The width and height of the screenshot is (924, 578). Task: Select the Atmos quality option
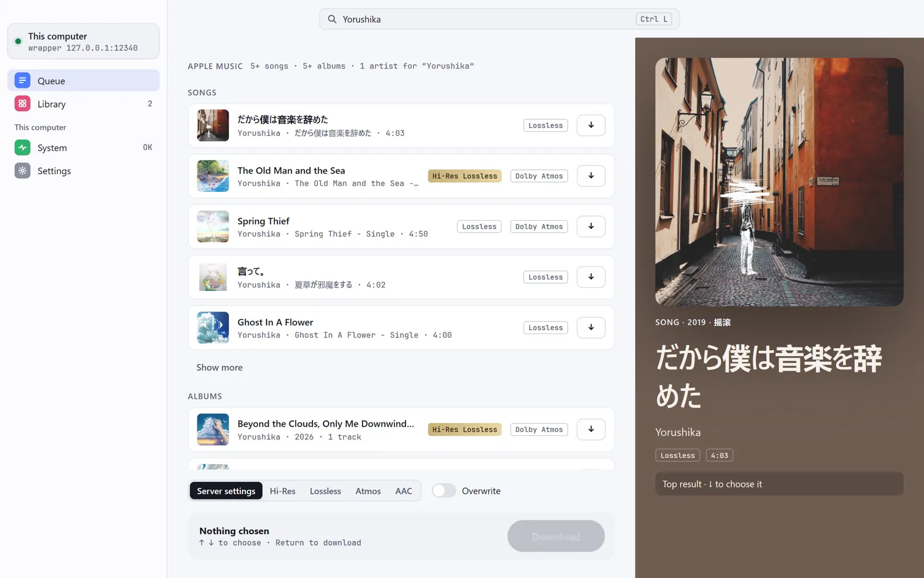[x=368, y=491]
